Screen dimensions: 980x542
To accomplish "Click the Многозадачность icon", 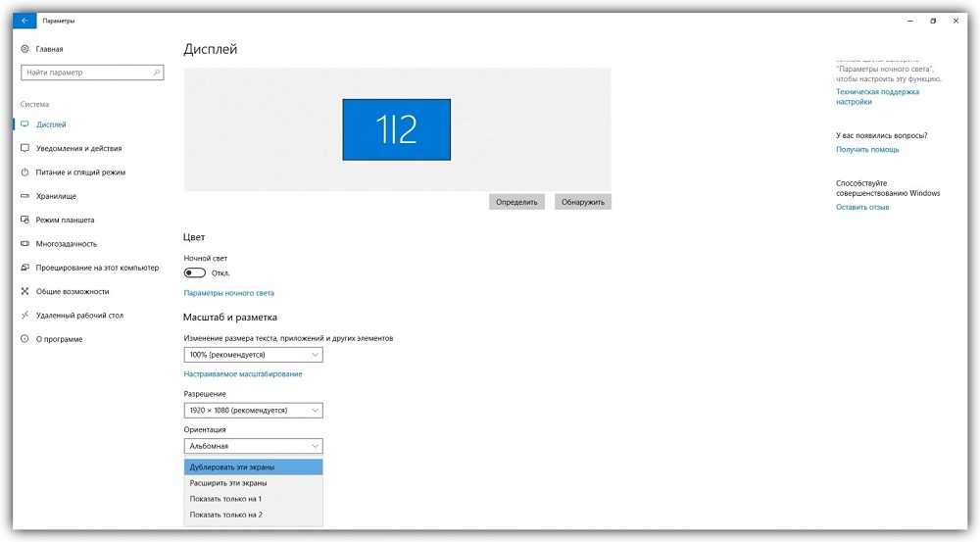I will pyautogui.click(x=25, y=243).
